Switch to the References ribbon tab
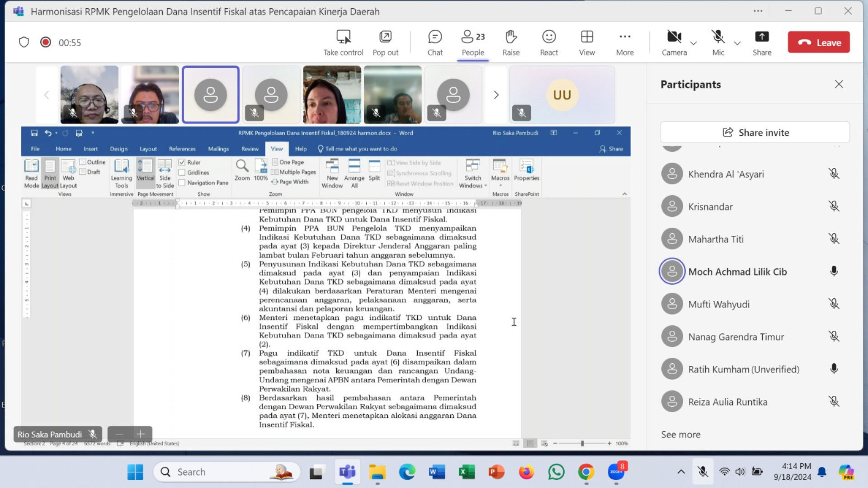Viewport: 868px width, 488px height. click(x=182, y=149)
